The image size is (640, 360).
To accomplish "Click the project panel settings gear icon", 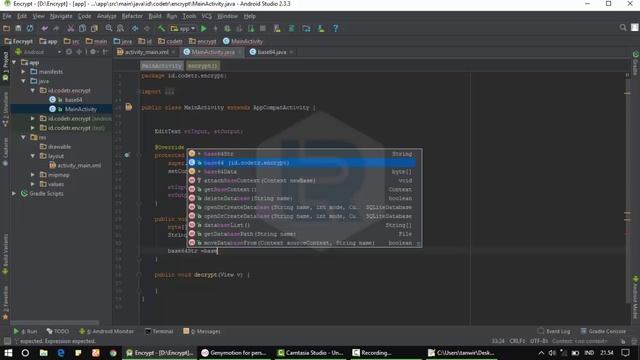I will click(x=93, y=52).
